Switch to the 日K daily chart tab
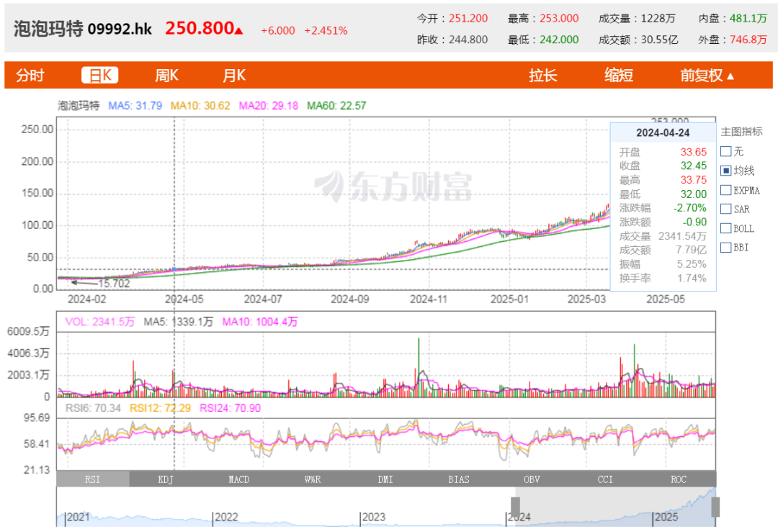The image size is (778, 532). [x=99, y=76]
